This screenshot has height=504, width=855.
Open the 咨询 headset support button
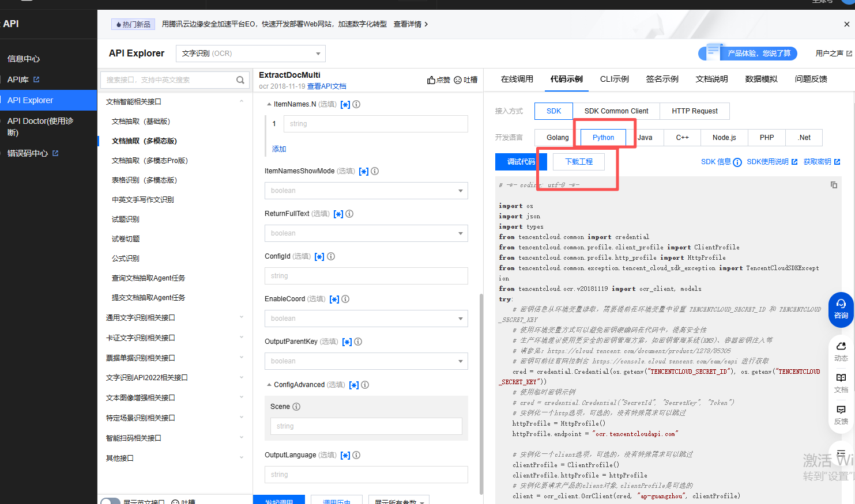pyautogui.click(x=841, y=309)
